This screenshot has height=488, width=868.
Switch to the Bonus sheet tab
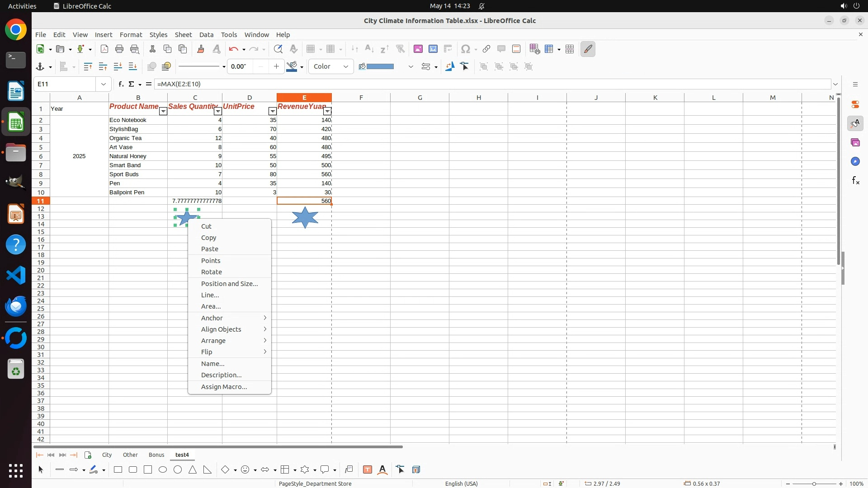click(156, 455)
